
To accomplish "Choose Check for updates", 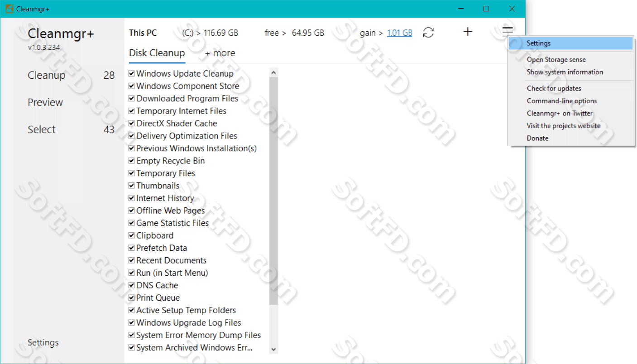I will pos(570,89).
